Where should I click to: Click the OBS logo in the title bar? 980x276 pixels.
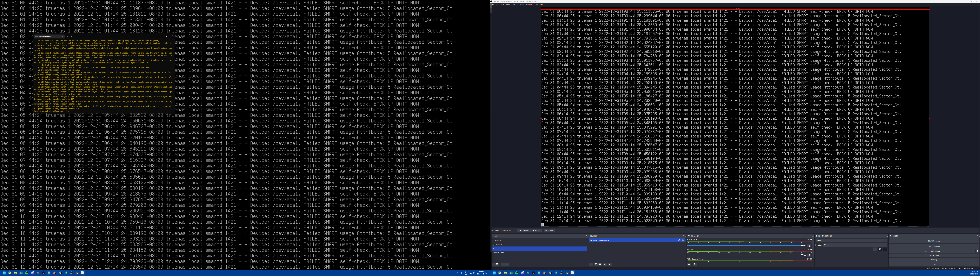click(491, 2)
